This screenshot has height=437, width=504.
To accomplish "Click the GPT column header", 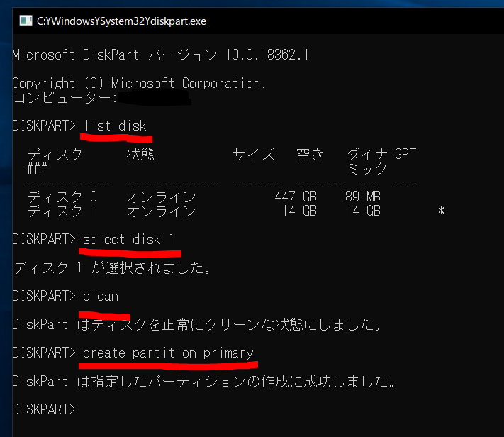I will tap(405, 154).
